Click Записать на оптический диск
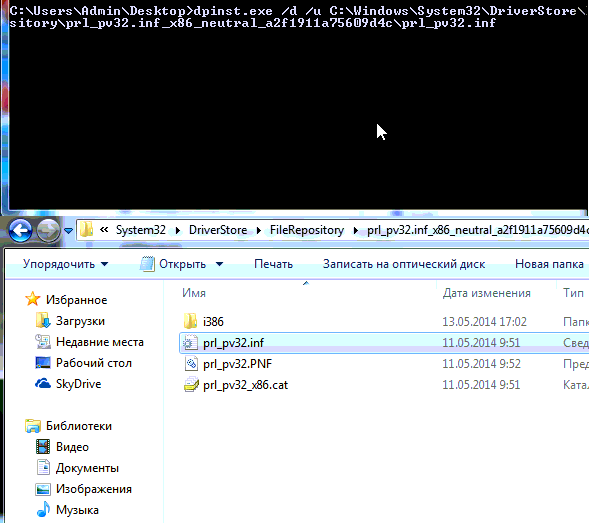Image resolution: width=589 pixels, height=523 pixels. [404, 264]
